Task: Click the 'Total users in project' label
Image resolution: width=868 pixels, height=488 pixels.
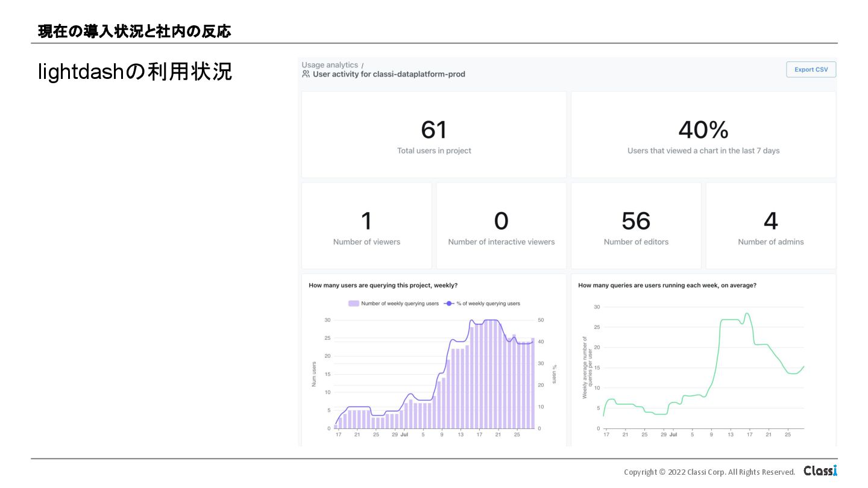Action: tap(434, 151)
